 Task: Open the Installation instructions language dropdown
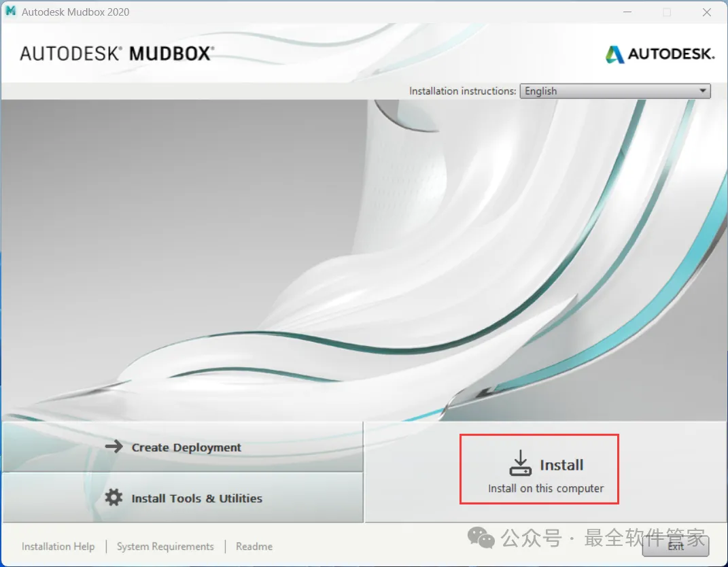(x=615, y=91)
